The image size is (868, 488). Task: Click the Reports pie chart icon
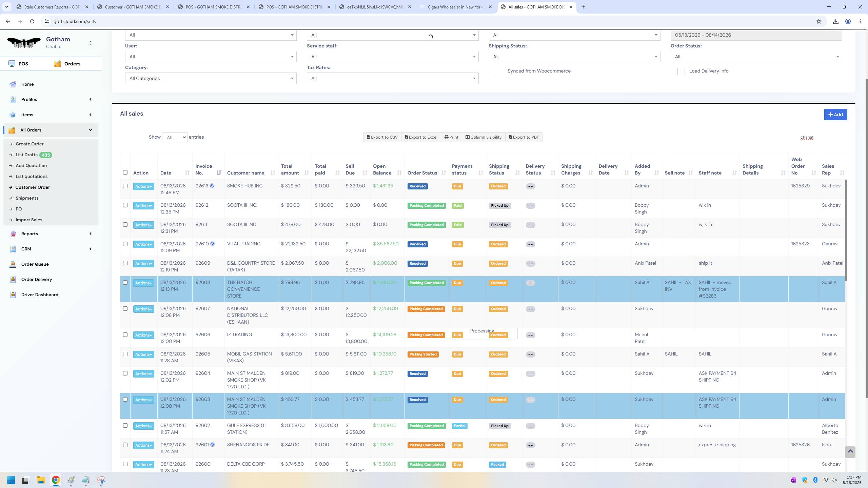13,233
